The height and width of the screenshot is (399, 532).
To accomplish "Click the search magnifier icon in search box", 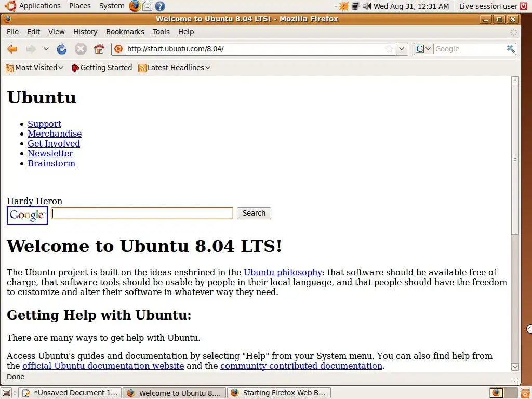I will 510,49.
